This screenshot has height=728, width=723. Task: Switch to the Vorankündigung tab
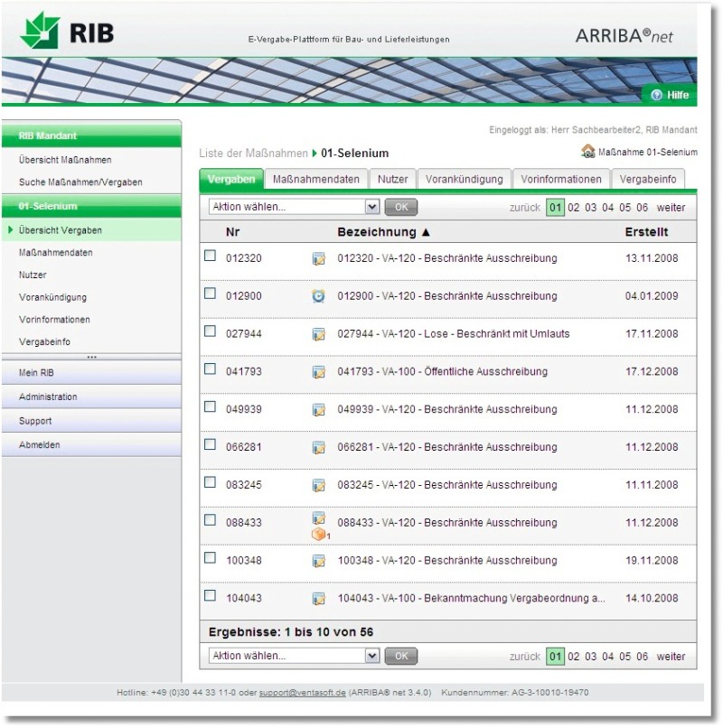(x=465, y=179)
